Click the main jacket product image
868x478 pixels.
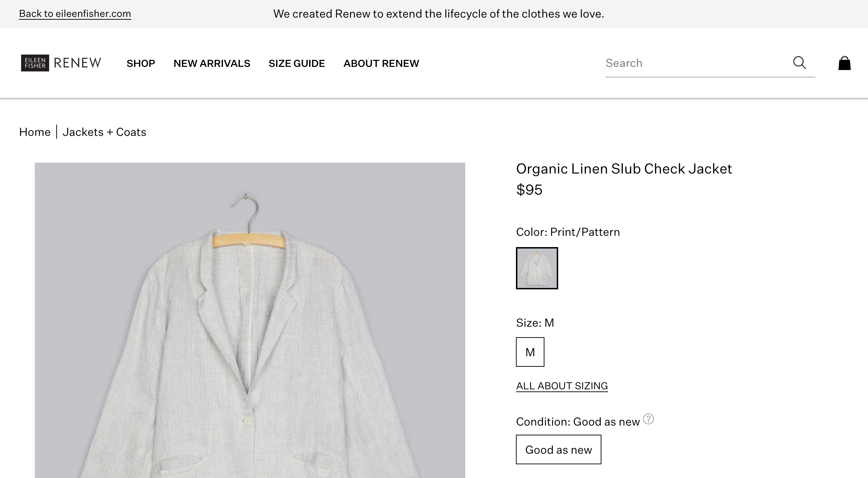pos(250,320)
